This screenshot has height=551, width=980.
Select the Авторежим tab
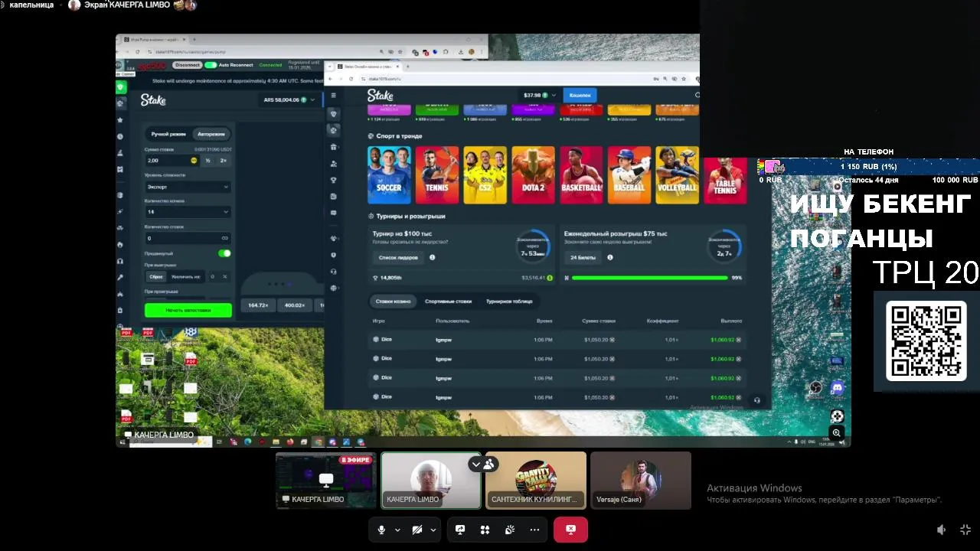tap(211, 134)
